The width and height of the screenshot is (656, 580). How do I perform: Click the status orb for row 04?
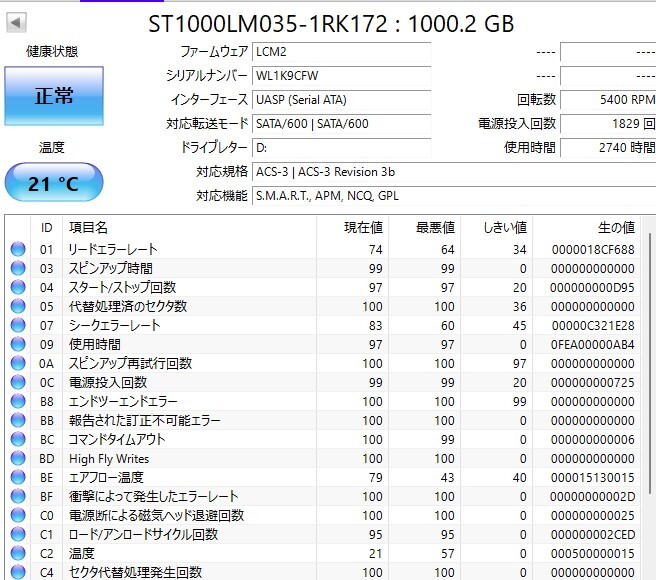pos(18,287)
